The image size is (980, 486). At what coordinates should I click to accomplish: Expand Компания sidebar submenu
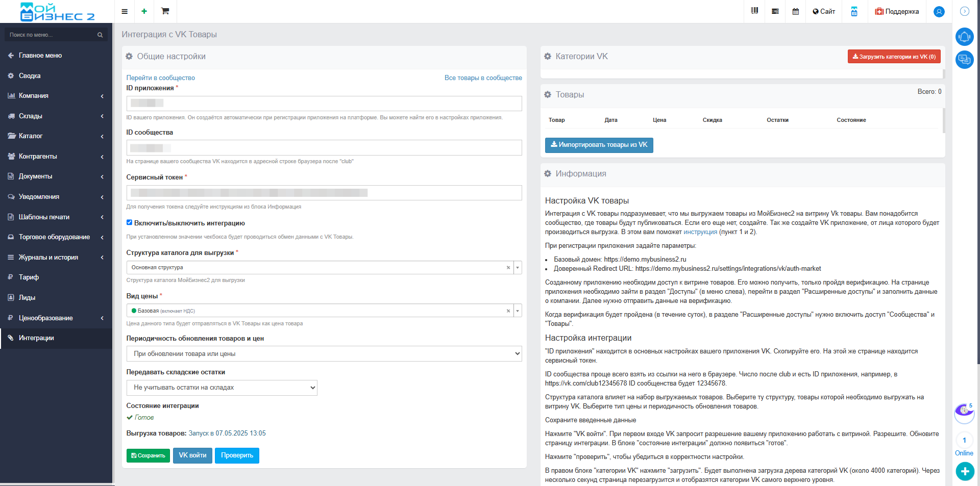click(x=56, y=96)
